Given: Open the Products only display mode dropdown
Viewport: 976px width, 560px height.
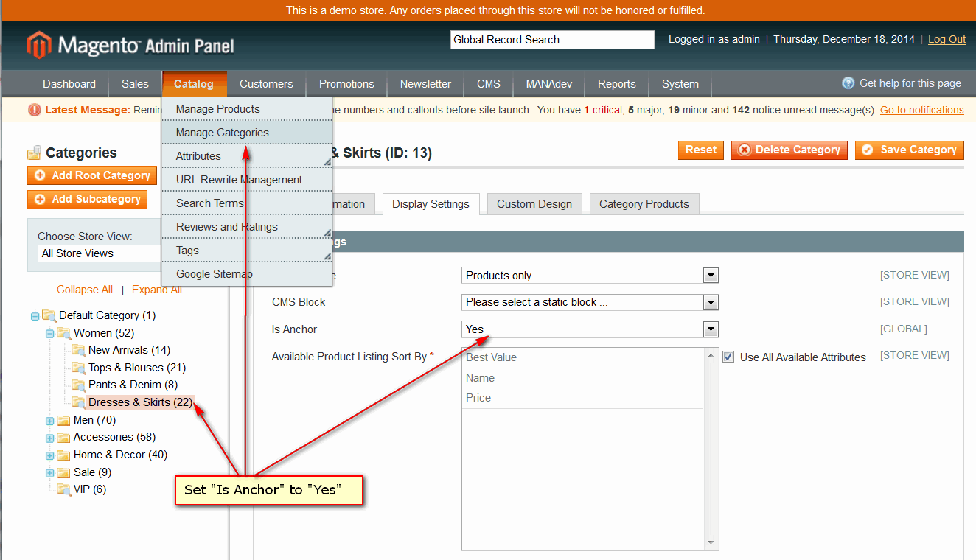Looking at the screenshot, I should 590,276.
